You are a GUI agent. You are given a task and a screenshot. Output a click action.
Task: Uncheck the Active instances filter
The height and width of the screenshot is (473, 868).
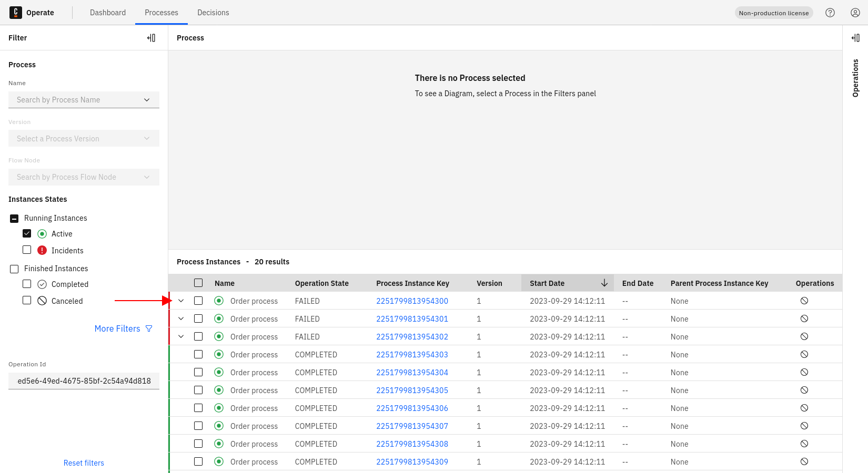click(x=27, y=234)
